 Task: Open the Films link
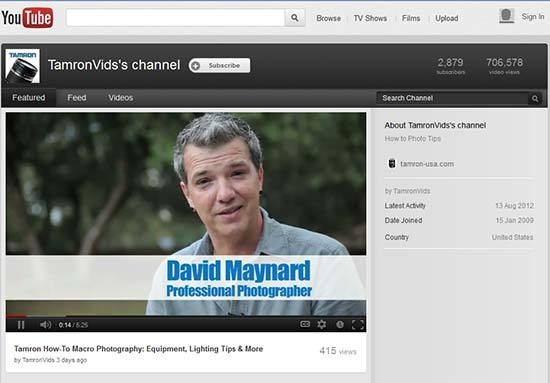click(x=411, y=18)
